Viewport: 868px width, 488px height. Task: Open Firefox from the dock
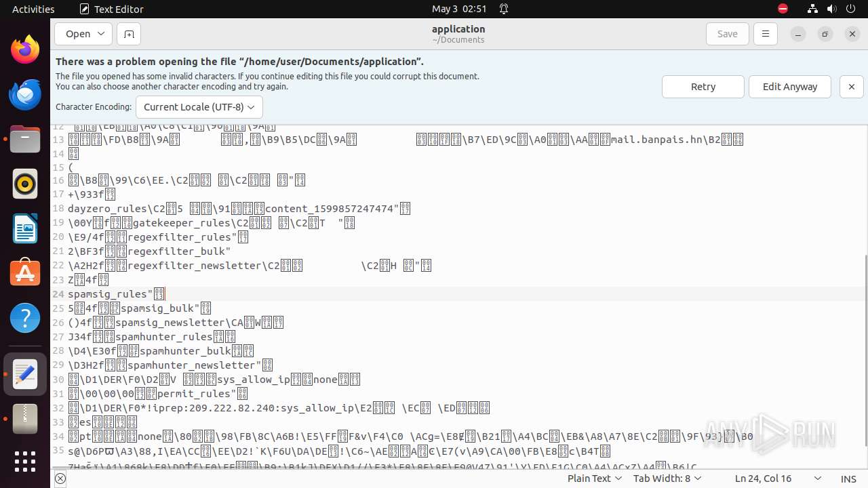click(25, 49)
